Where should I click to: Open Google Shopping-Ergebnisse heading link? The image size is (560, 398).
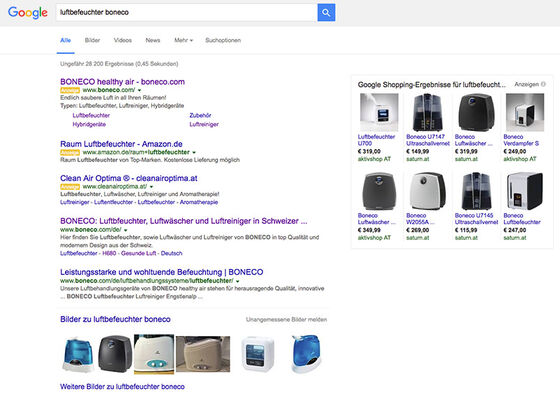(x=432, y=85)
